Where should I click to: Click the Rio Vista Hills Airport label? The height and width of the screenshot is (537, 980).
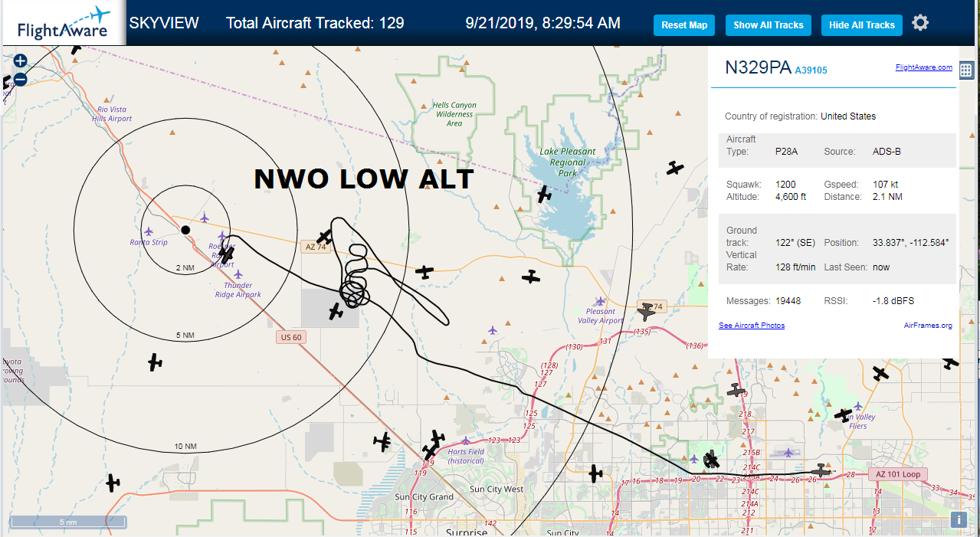click(x=112, y=114)
